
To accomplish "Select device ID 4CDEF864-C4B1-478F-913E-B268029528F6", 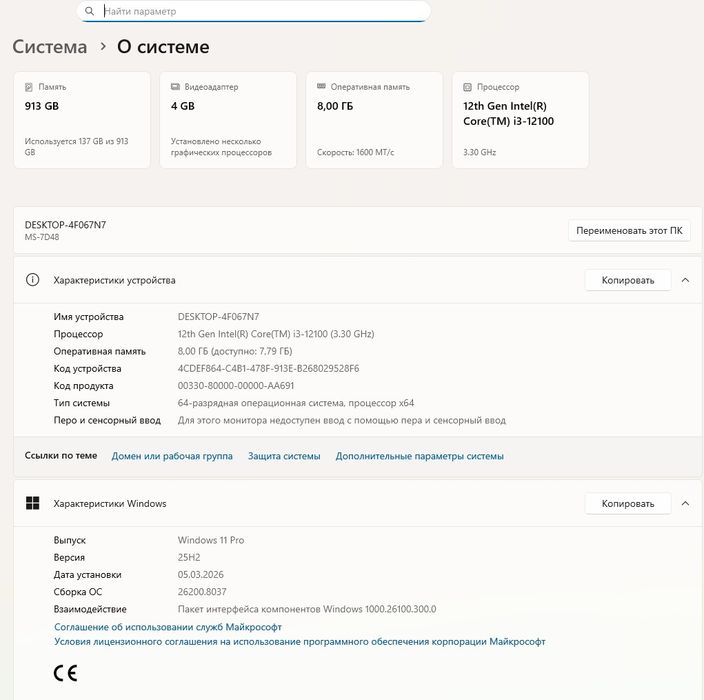I will click(x=268, y=369).
